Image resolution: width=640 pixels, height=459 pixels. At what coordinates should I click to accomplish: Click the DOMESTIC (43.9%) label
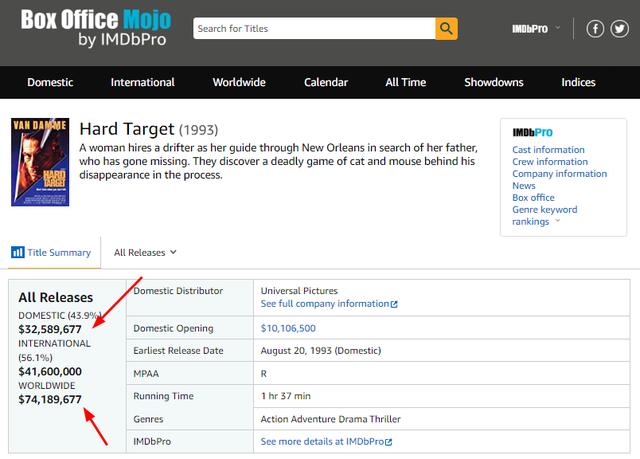60,315
